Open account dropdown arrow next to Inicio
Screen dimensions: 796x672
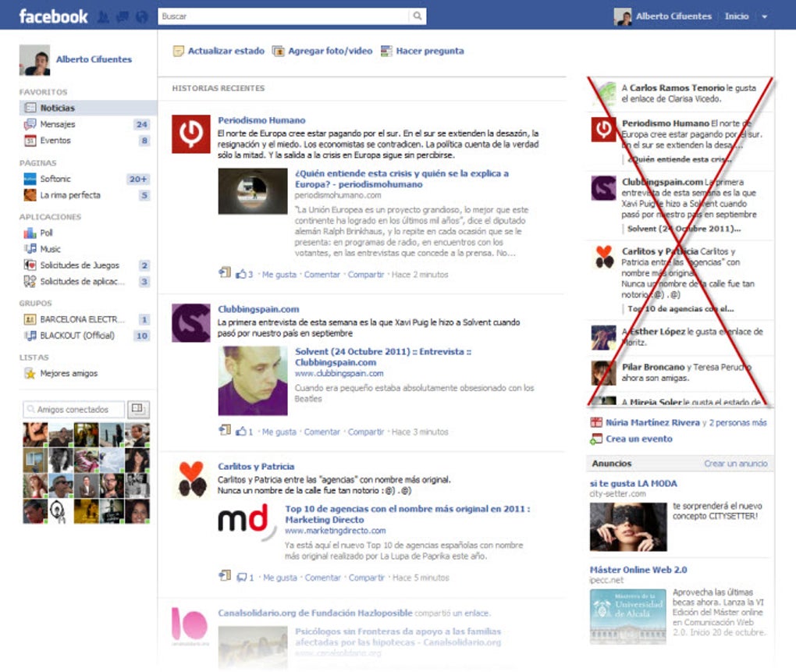click(x=764, y=16)
